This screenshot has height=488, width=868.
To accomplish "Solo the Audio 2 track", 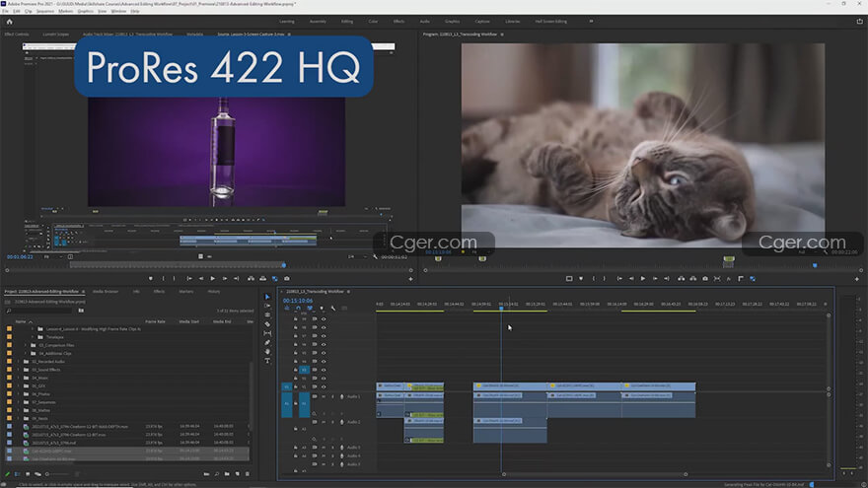I will (332, 422).
